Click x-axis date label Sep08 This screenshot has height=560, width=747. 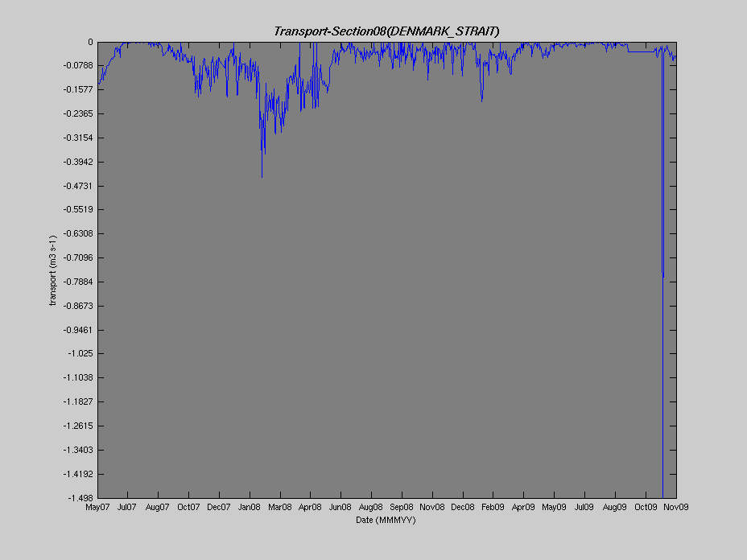(402, 507)
